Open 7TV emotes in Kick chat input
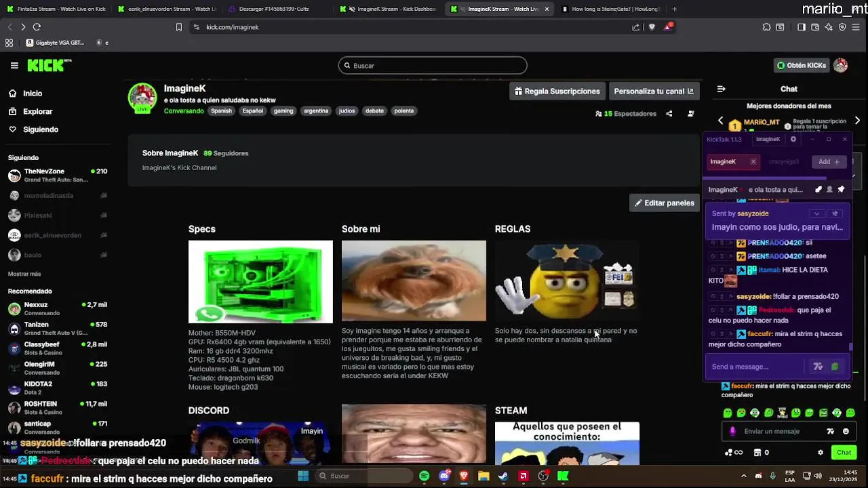 click(831, 431)
